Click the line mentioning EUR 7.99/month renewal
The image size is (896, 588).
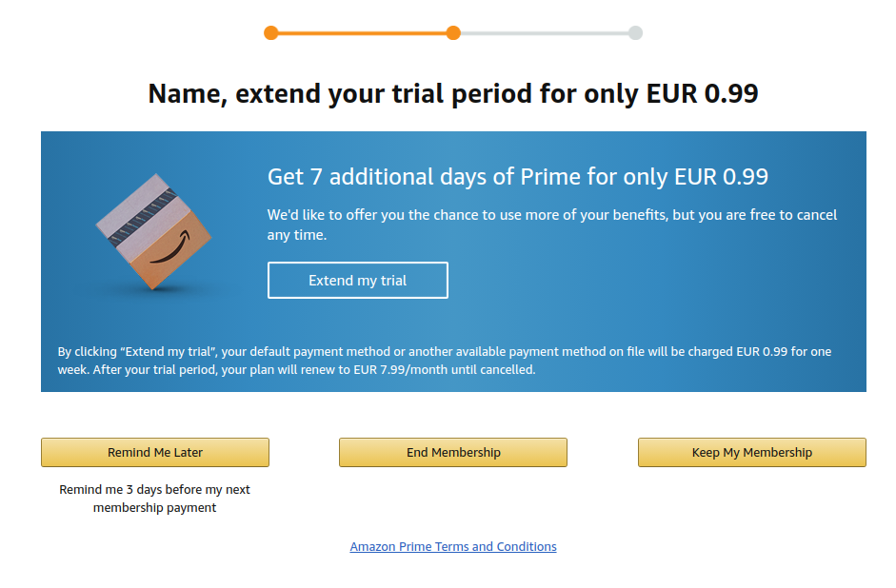pos(296,370)
